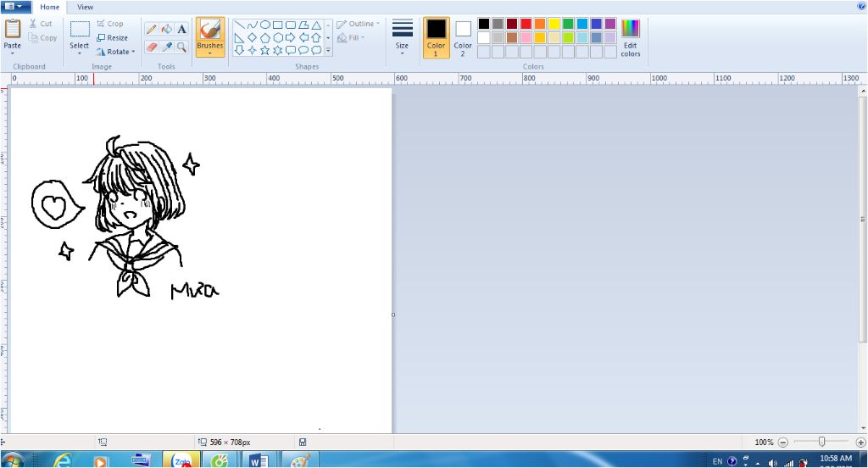Click the rectangular Select tool icon

(x=80, y=29)
